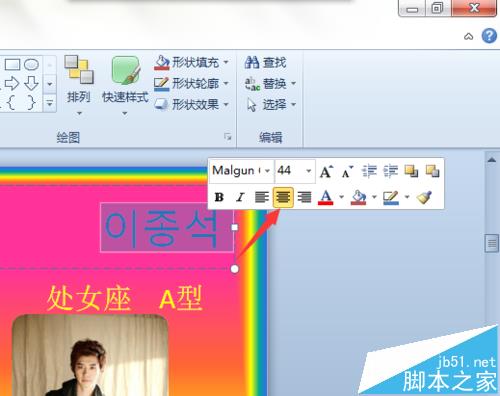Viewport: 500px width, 396px height.
Task: Click the 替换 replace button
Action: click(266, 83)
